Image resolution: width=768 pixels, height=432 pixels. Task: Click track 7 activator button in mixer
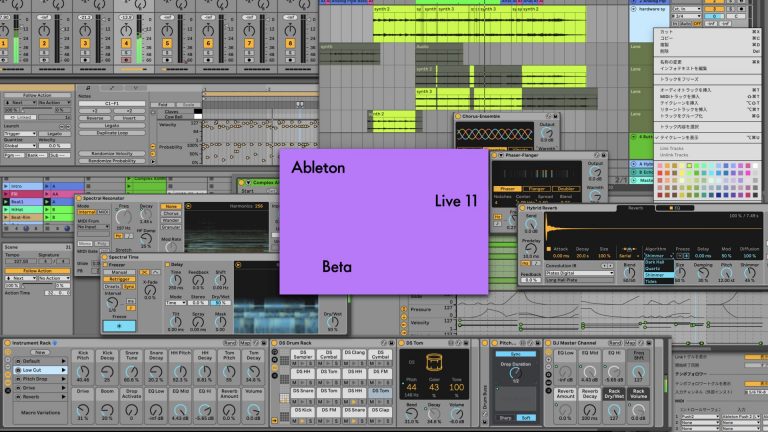click(249, 44)
